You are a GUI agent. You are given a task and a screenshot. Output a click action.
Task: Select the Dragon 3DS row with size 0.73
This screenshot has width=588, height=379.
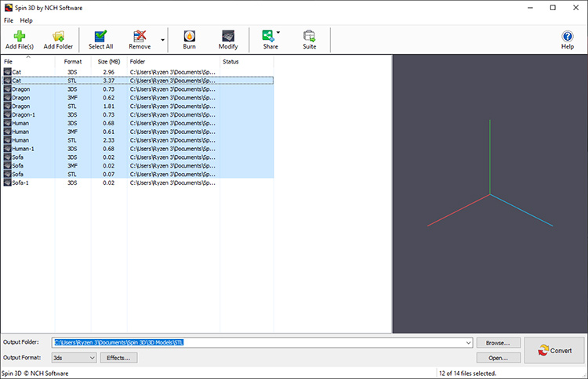tap(138, 88)
